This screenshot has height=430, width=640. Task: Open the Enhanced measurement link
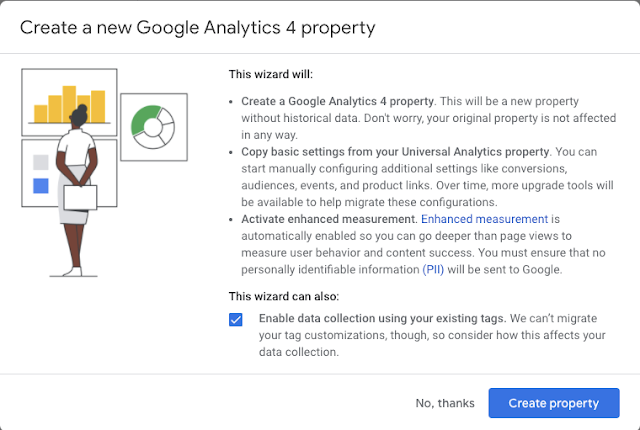484,219
